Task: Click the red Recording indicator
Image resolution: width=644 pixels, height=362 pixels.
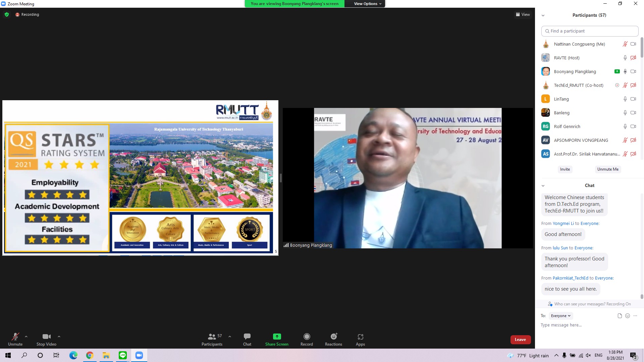Action: [x=27, y=14]
